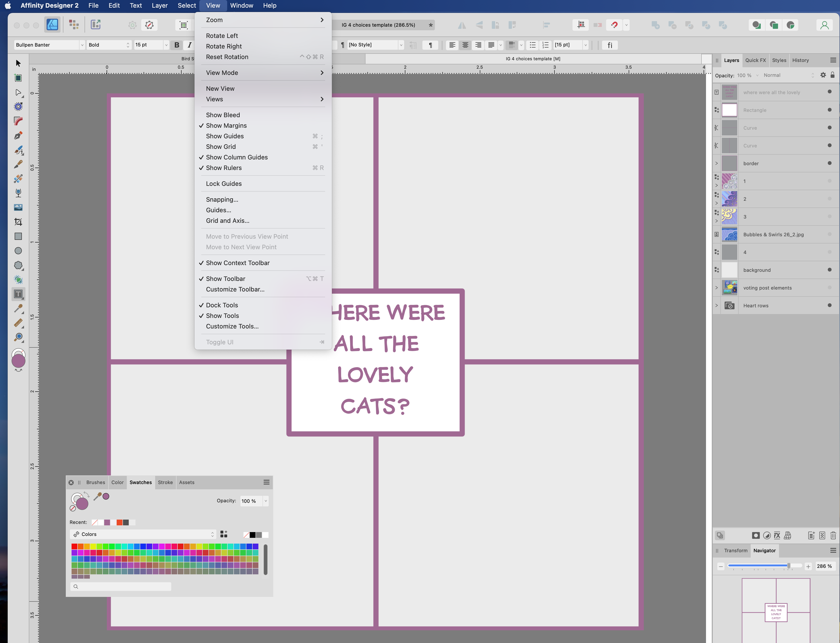Select the Crop tool

(18, 222)
